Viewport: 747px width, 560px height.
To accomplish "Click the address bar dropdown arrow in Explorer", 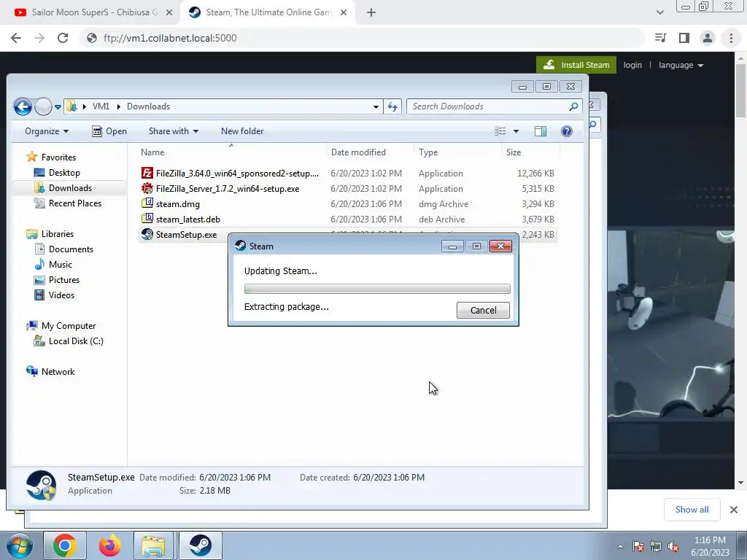I will point(376,106).
